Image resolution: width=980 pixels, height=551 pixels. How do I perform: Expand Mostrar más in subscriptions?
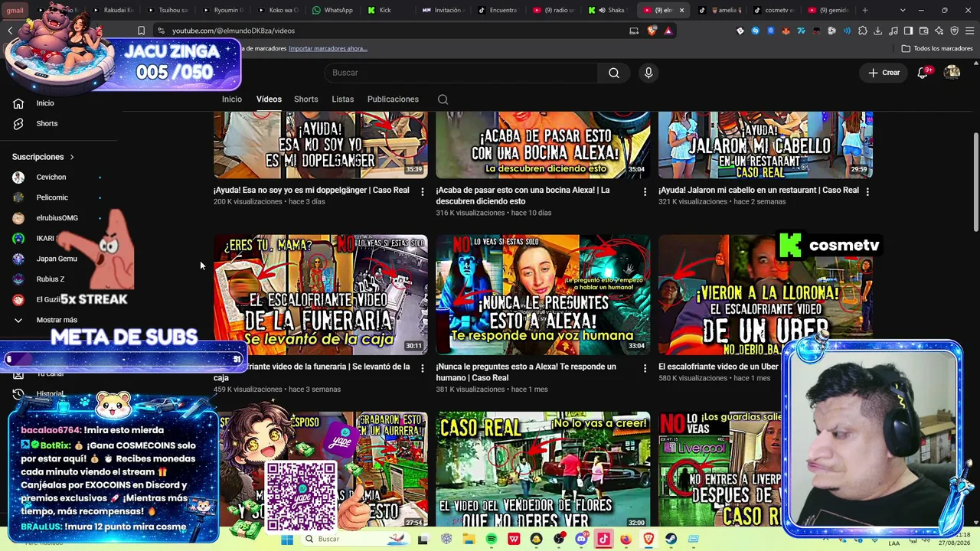coord(46,320)
